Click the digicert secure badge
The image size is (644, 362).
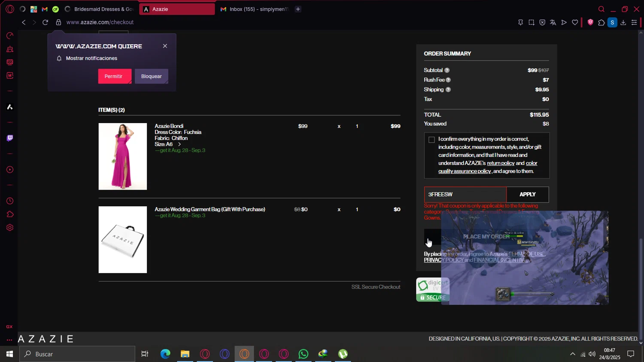(432, 290)
